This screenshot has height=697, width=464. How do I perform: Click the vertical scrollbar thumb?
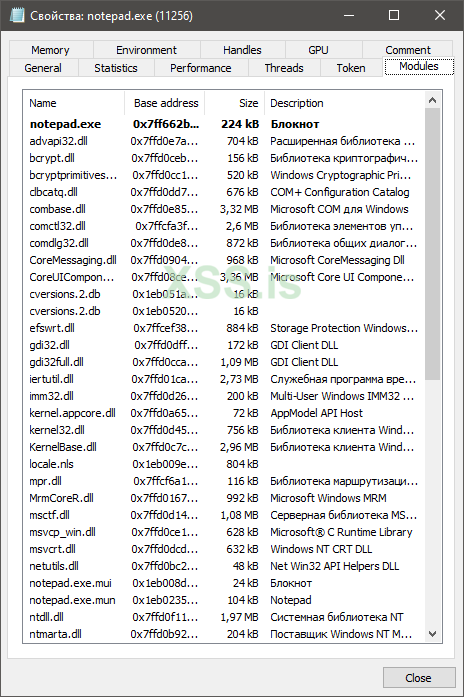pos(432,244)
